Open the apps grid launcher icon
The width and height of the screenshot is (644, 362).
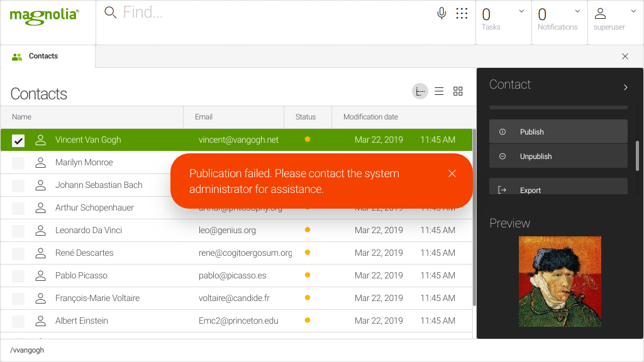pyautogui.click(x=462, y=13)
